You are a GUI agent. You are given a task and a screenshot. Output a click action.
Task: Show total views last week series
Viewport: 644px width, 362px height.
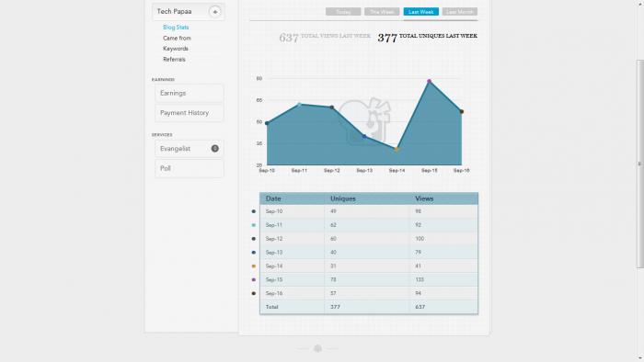[325, 38]
